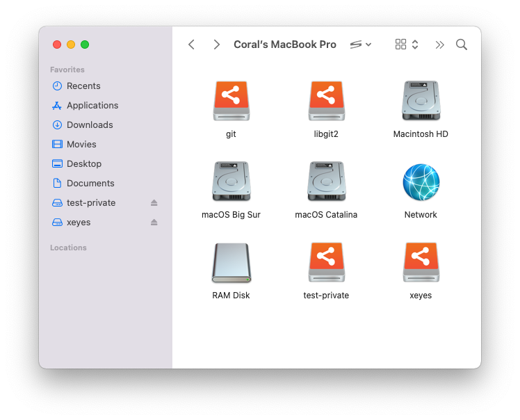Select the test-private shared volume icon in grid
This screenshot has width=520, height=420.
click(x=326, y=262)
